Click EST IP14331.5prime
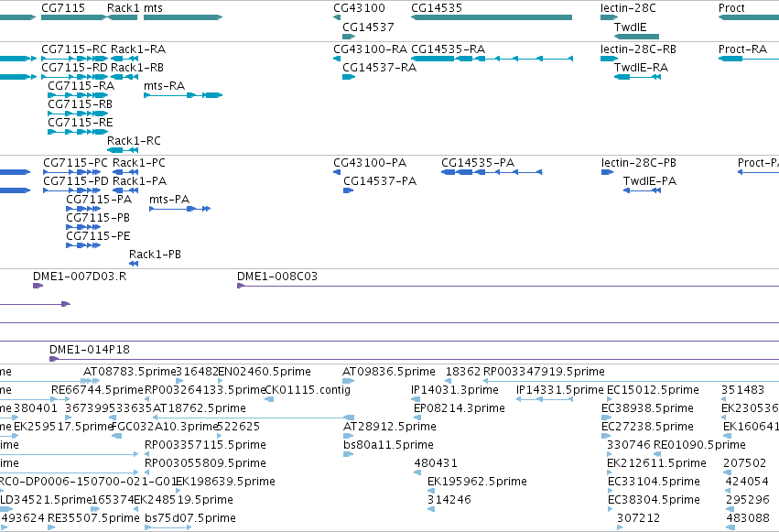Image resolution: width=779 pixels, height=532 pixels. point(560,390)
